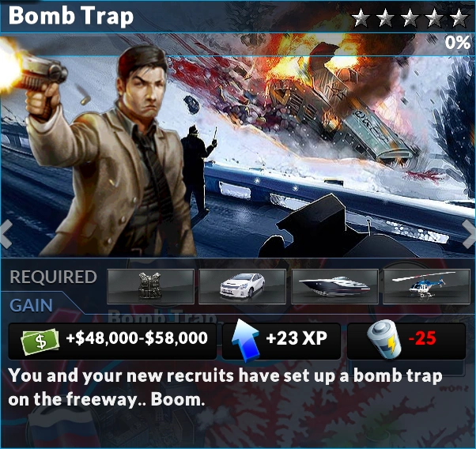The image size is (476, 449).
Task: Click the helicopter requirement icon
Action: (426, 286)
